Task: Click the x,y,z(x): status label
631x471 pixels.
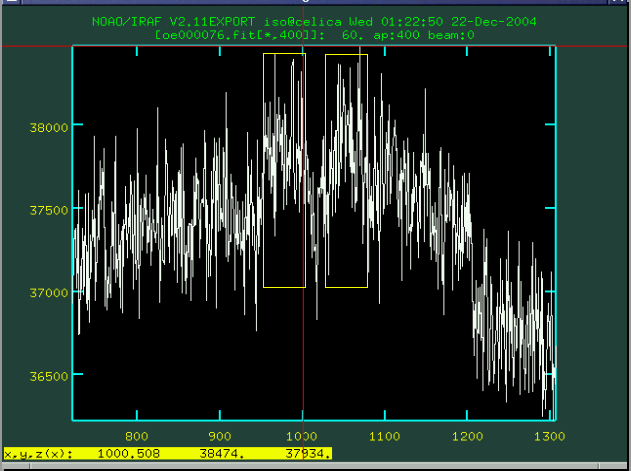Action: click(x=39, y=454)
